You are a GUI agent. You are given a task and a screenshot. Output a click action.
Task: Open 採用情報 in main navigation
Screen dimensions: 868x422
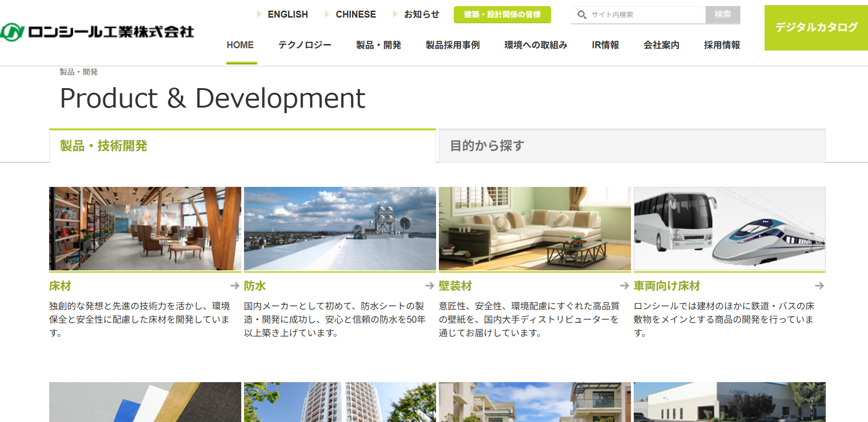pos(722,45)
